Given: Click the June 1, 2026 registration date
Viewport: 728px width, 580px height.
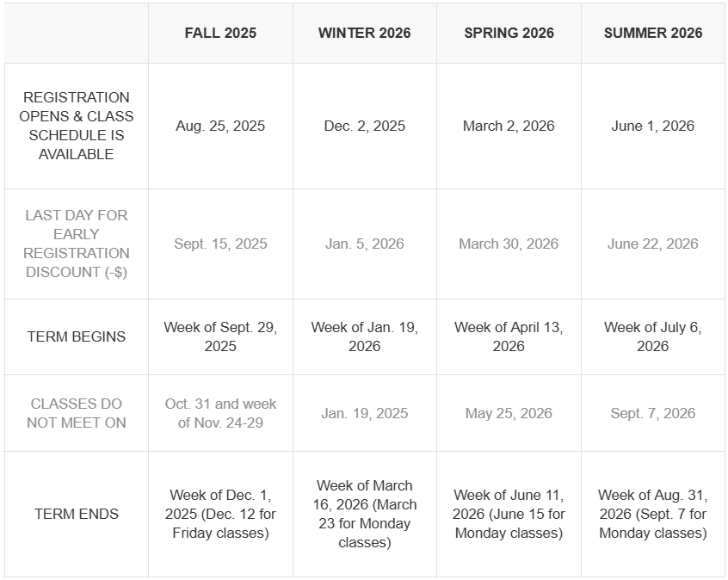Looking at the screenshot, I should tap(653, 126).
